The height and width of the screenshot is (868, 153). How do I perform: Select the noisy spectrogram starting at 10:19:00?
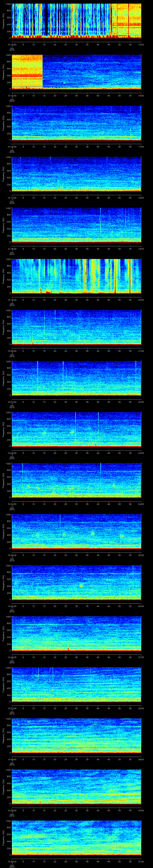click(76, 276)
